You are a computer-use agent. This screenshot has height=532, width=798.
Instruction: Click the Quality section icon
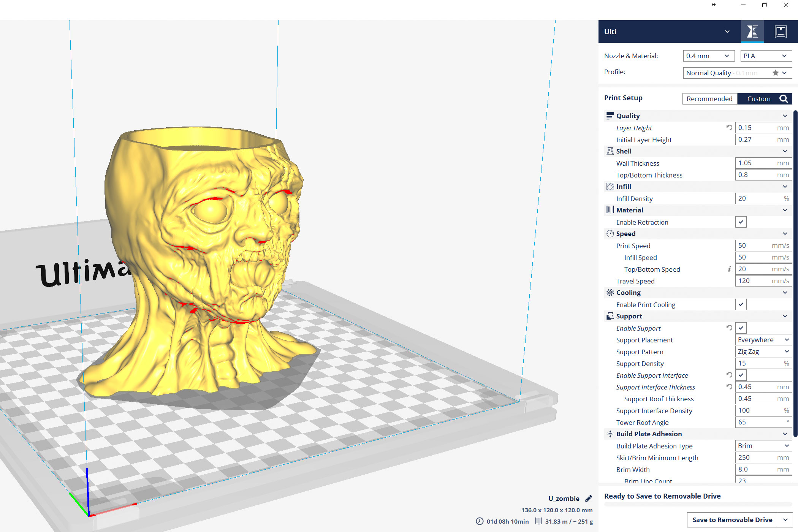(x=611, y=116)
